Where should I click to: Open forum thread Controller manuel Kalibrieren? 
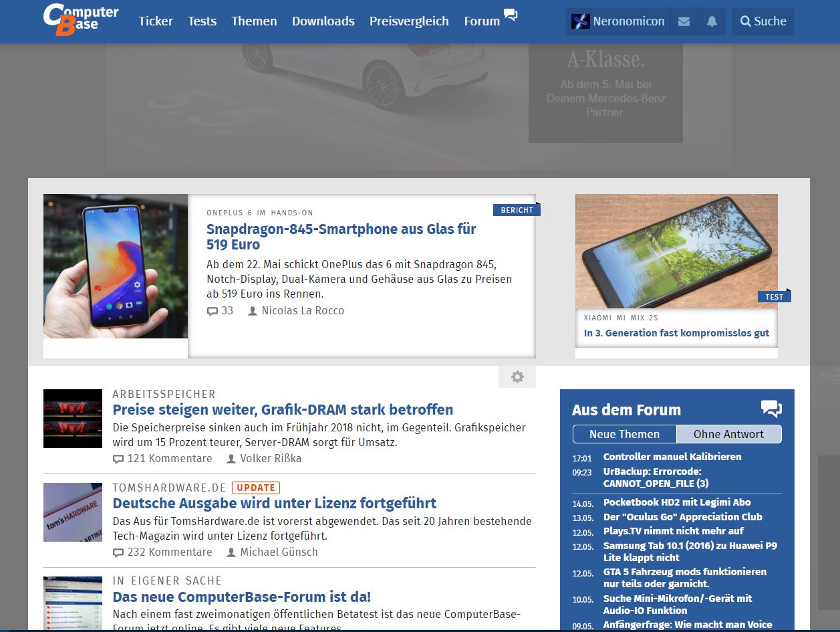tap(672, 457)
